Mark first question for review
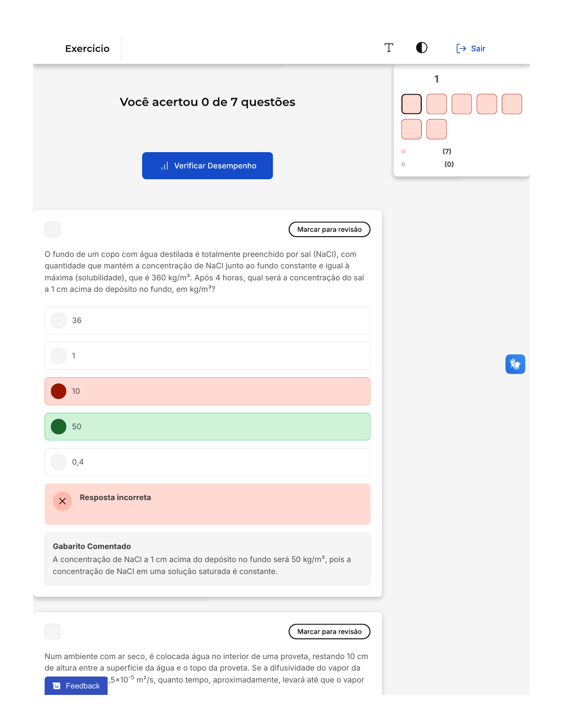563x728 pixels. click(329, 229)
